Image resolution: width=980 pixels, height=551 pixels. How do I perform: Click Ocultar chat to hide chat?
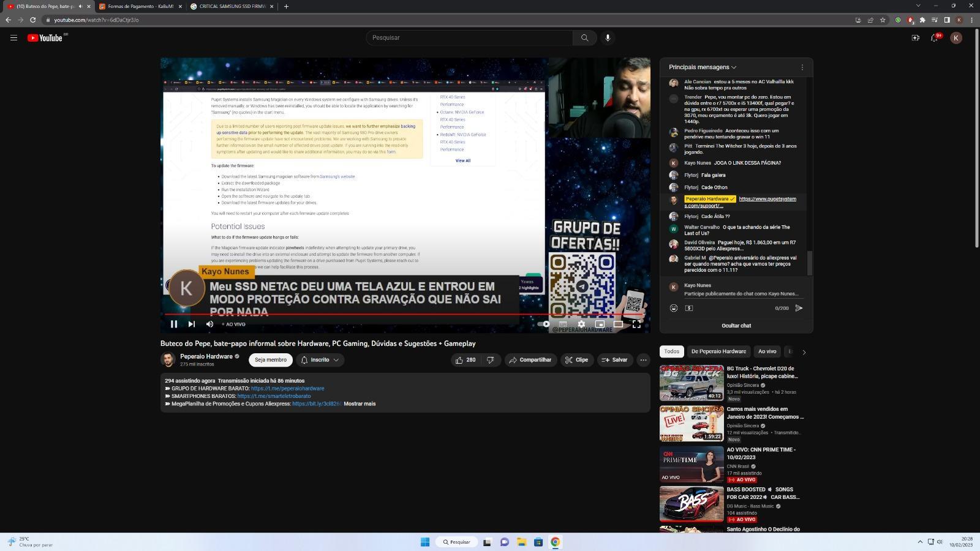pos(736,326)
